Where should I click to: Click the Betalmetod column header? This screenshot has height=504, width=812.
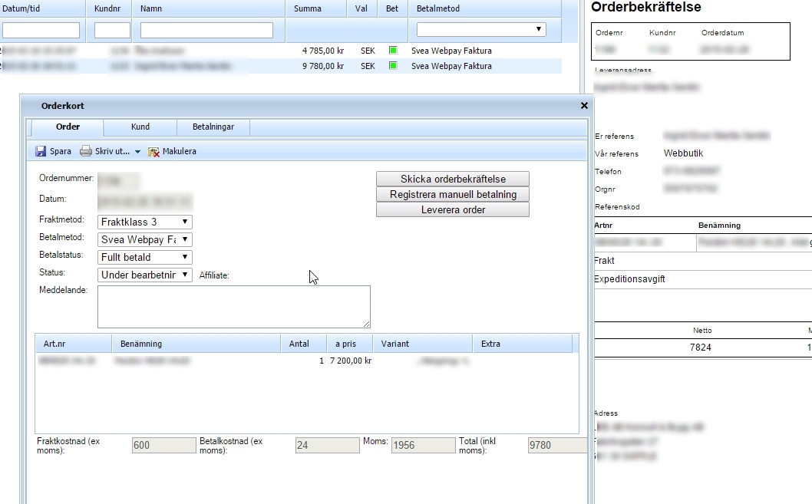pos(485,8)
